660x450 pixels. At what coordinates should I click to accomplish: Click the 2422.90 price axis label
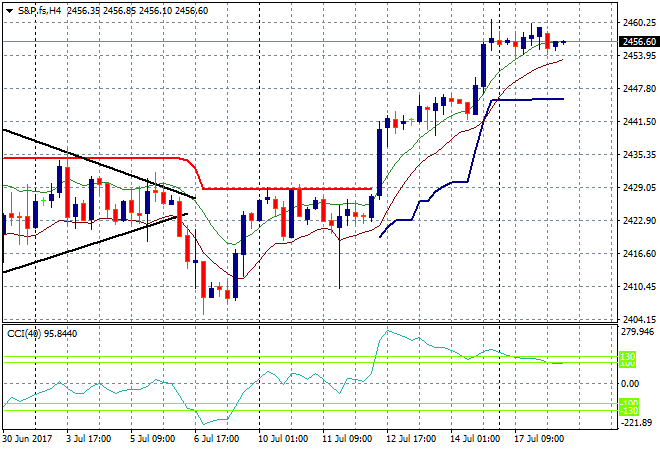pyautogui.click(x=639, y=220)
